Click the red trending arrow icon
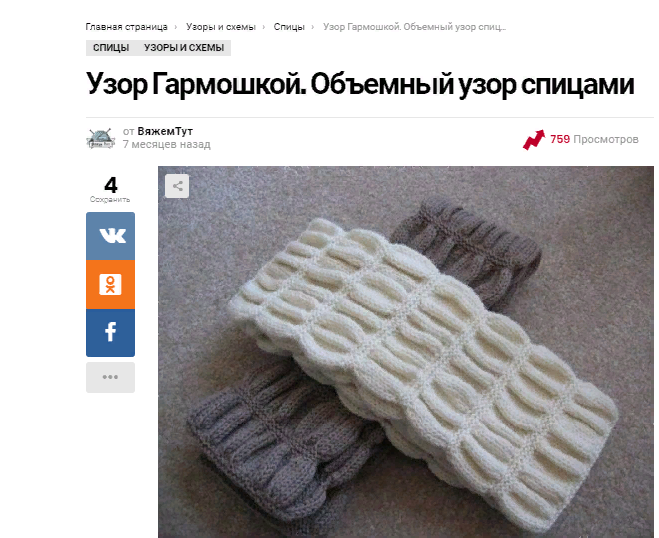 (x=534, y=140)
